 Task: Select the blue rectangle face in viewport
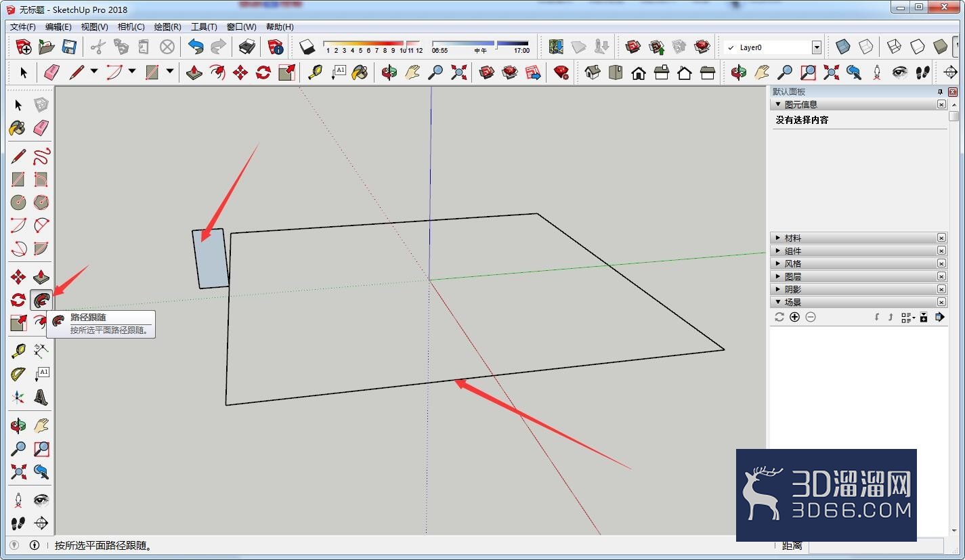[211, 259]
